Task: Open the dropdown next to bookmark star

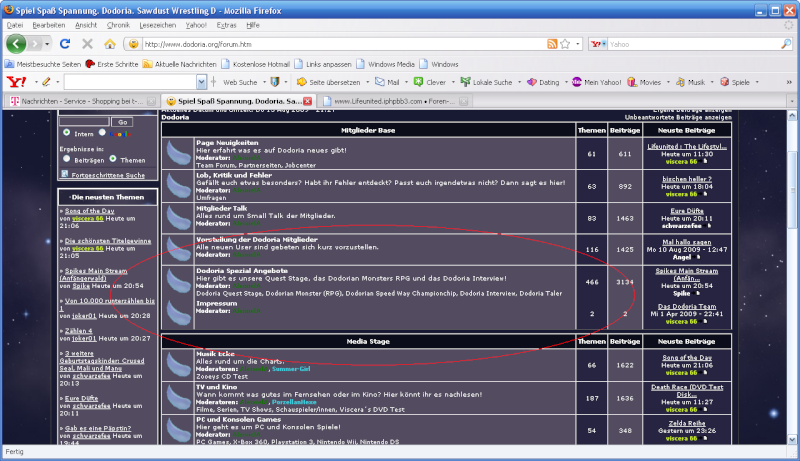Action: 578,44
